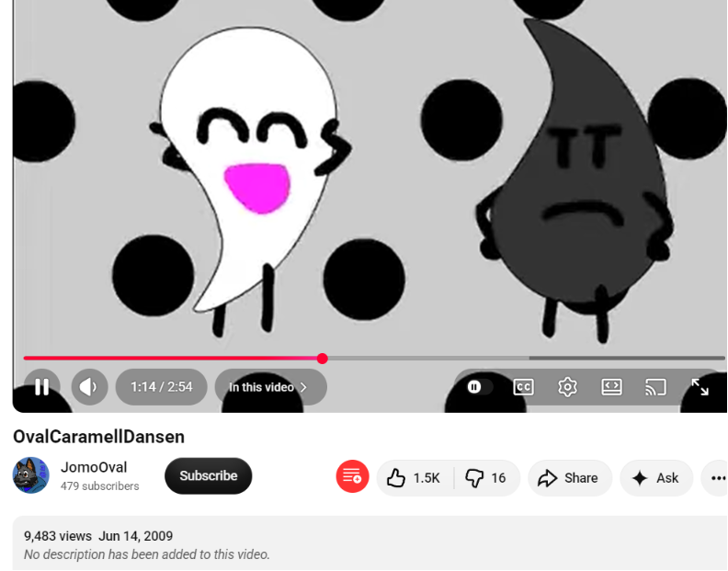Screen dimensions: 728x571
Task: Click the No description has been added text
Action: (x=147, y=554)
